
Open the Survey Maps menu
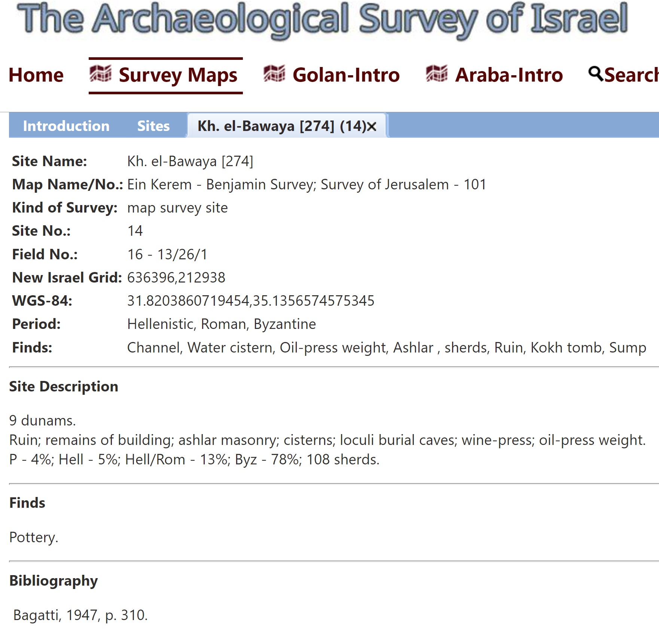click(165, 75)
